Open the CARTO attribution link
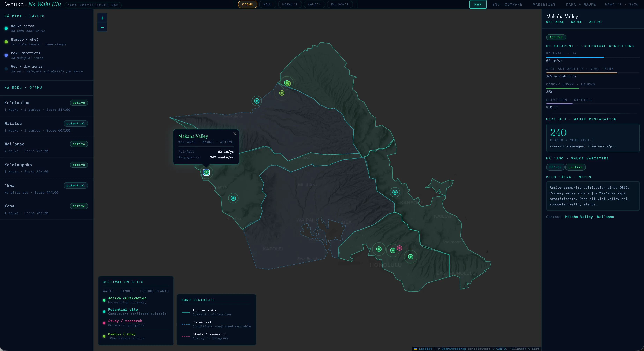The height and width of the screenshot is (351, 644). (501, 349)
